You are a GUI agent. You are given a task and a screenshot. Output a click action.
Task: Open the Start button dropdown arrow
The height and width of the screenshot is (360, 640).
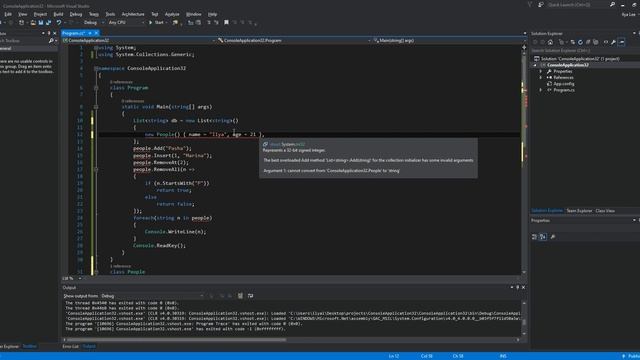[x=167, y=22]
